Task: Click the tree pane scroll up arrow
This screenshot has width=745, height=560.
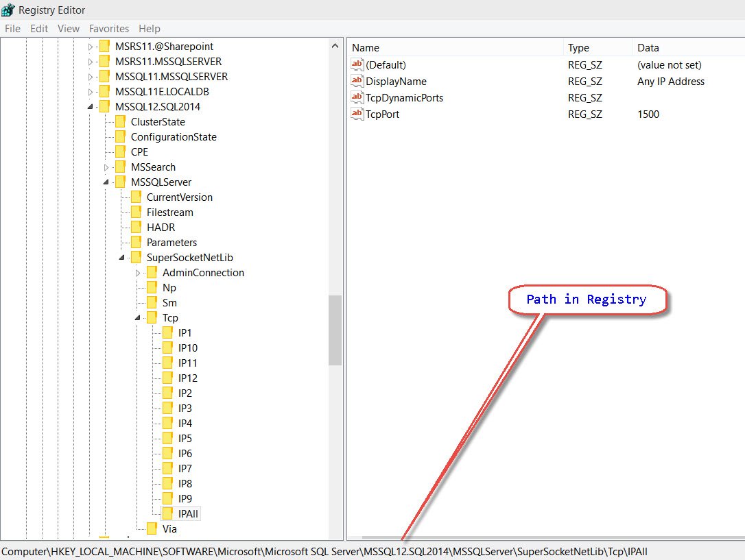Action: pos(335,46)
